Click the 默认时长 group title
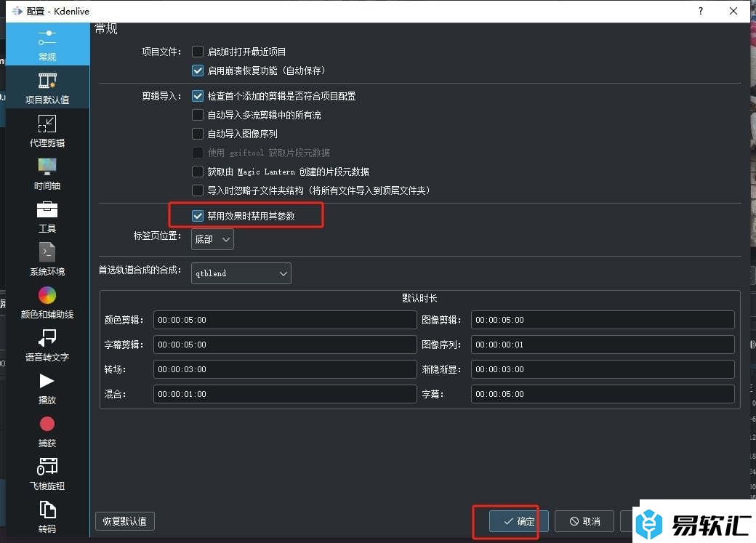The image size is (756, 543). point(419,298)
